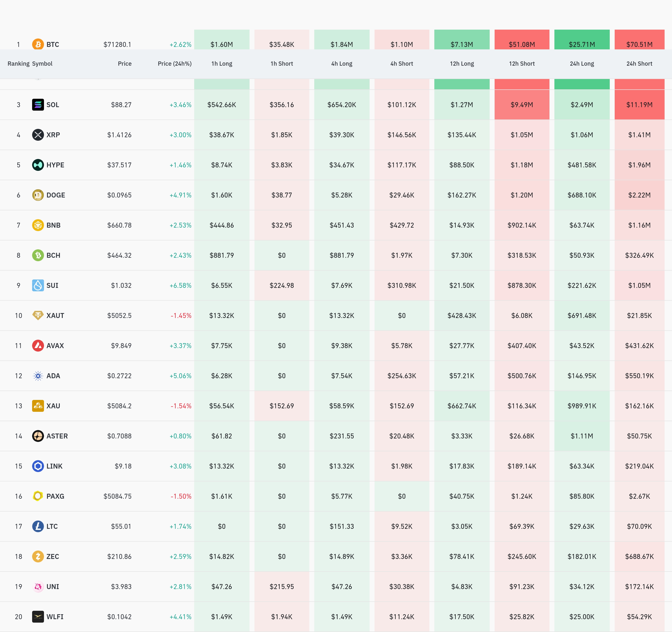This screenshot has height=632, width=672.
Task: Click the BNB coin icon
Action: coord(38,225)
